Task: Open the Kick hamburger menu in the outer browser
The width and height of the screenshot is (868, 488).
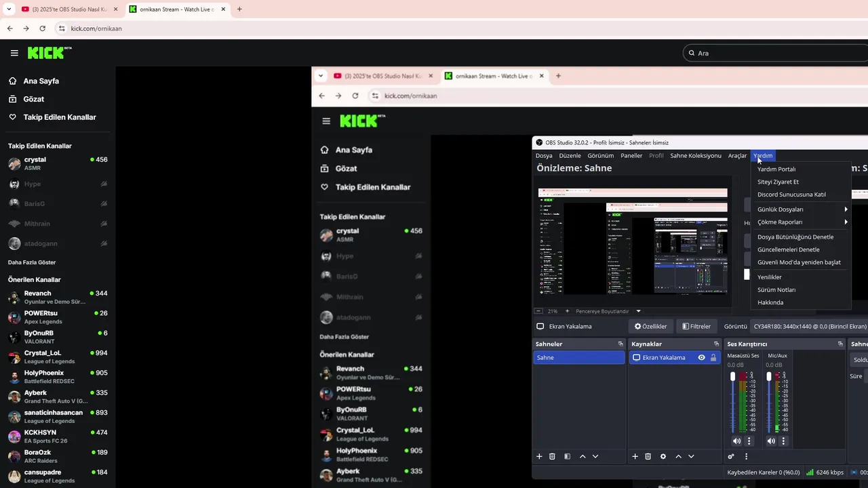Action: point(14,53)
